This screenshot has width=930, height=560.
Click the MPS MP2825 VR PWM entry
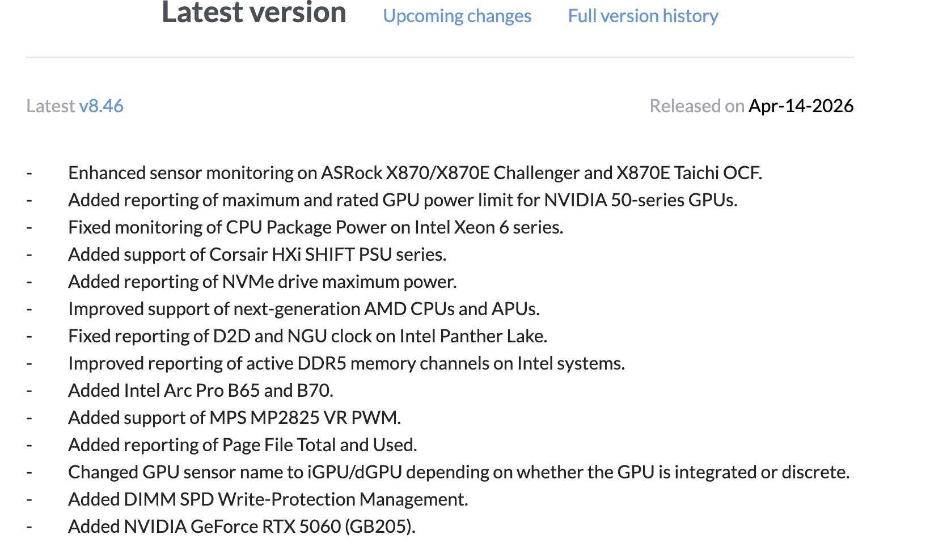pos(234,418)
